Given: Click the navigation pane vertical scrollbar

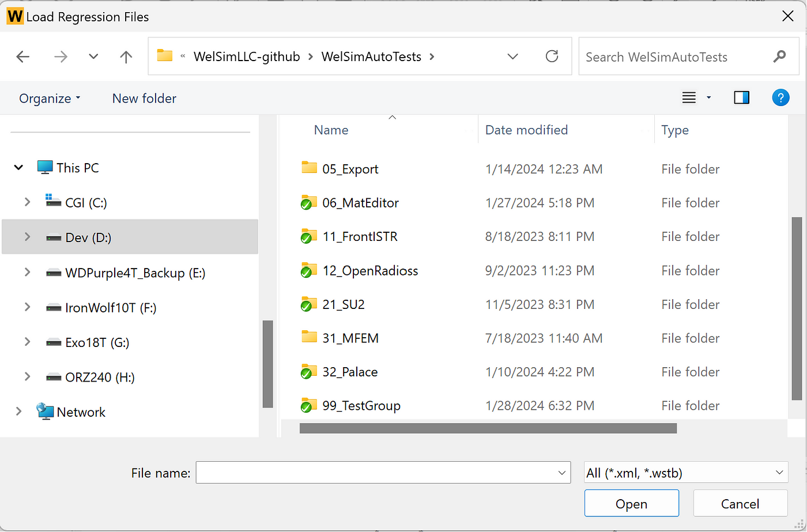Looking at the screenshot, I should point(267,364).
